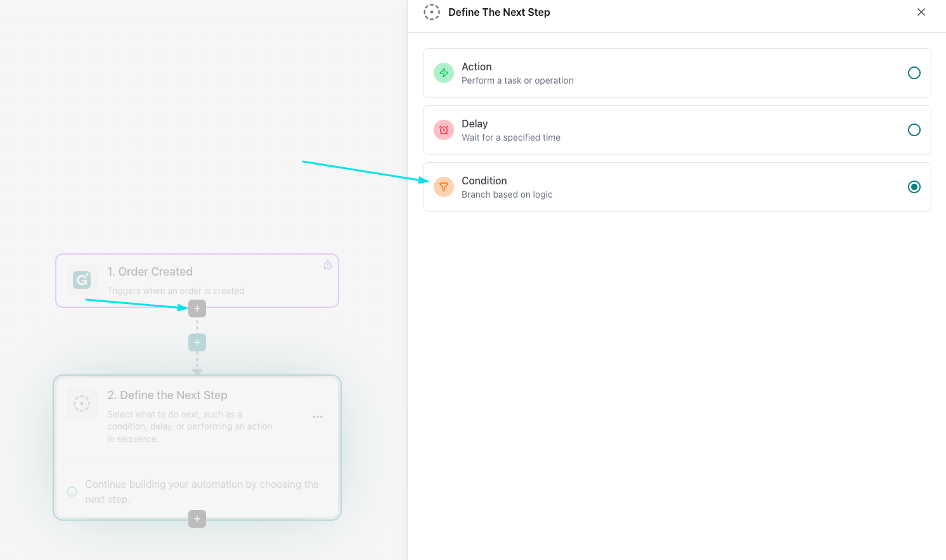Select the Order Created trigger title
Image resolution: width=946 pixels, height=560 pixels.
point(150,272)
